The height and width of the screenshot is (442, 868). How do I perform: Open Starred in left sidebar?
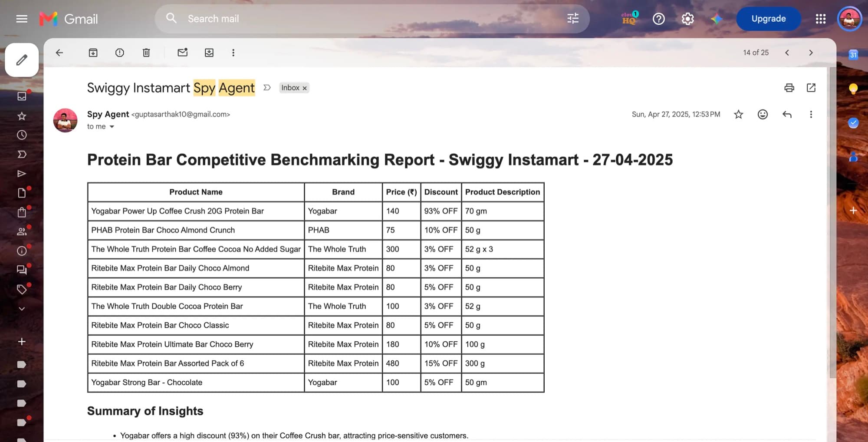coord(22,116)
